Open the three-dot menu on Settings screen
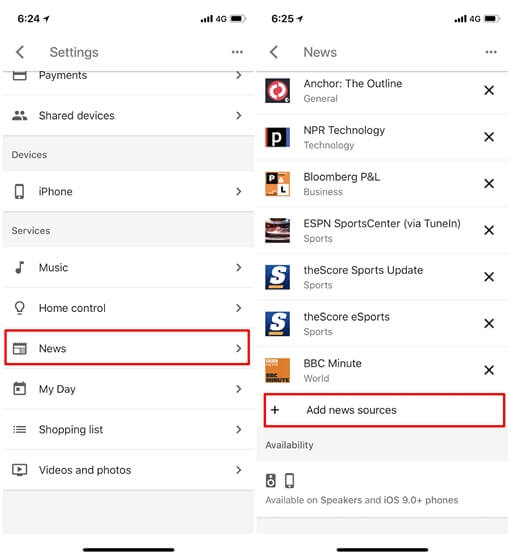The image size is (511, 560). tap(237, 52)
